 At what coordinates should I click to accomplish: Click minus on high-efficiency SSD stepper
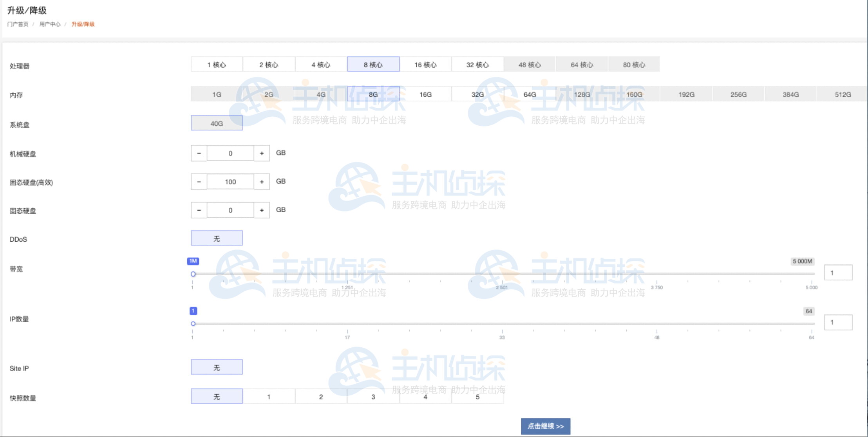point(199,182)
